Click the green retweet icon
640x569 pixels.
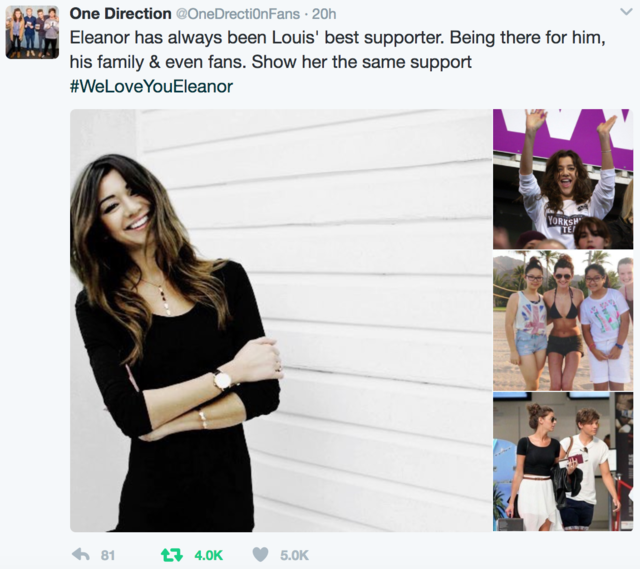(x=172, y=555)
